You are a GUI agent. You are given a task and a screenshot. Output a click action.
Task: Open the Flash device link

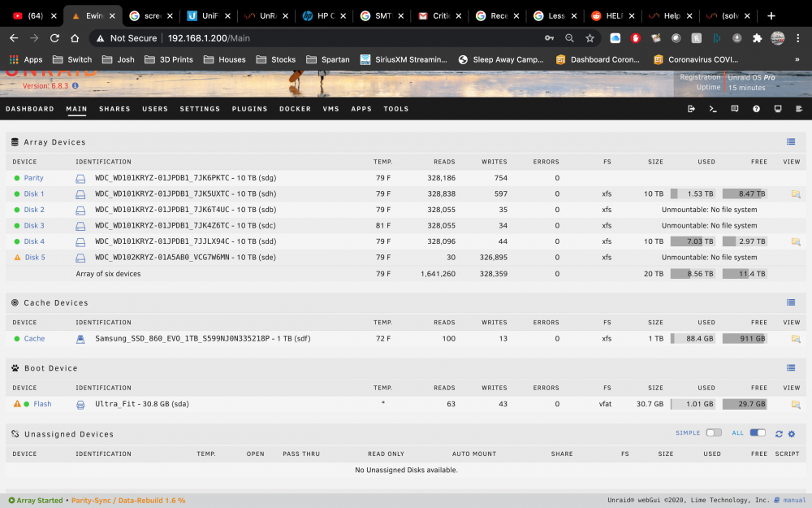[x=42, y=404]
